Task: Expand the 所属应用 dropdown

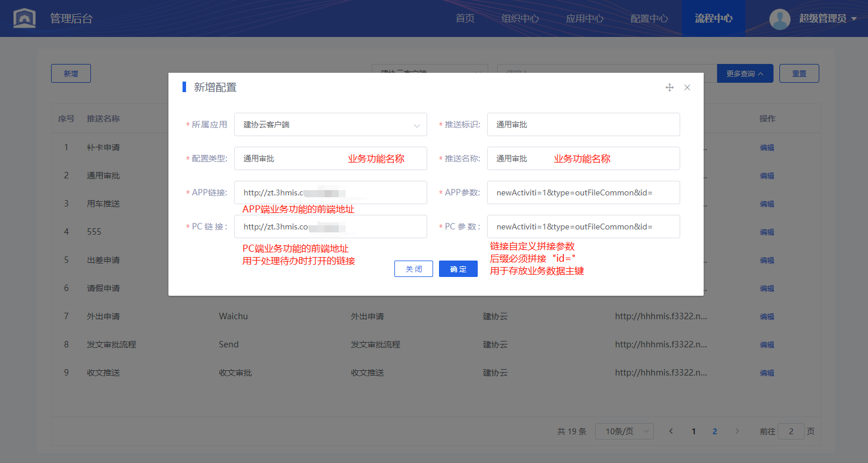Action: pyautogui.click(x=330, y=124)
